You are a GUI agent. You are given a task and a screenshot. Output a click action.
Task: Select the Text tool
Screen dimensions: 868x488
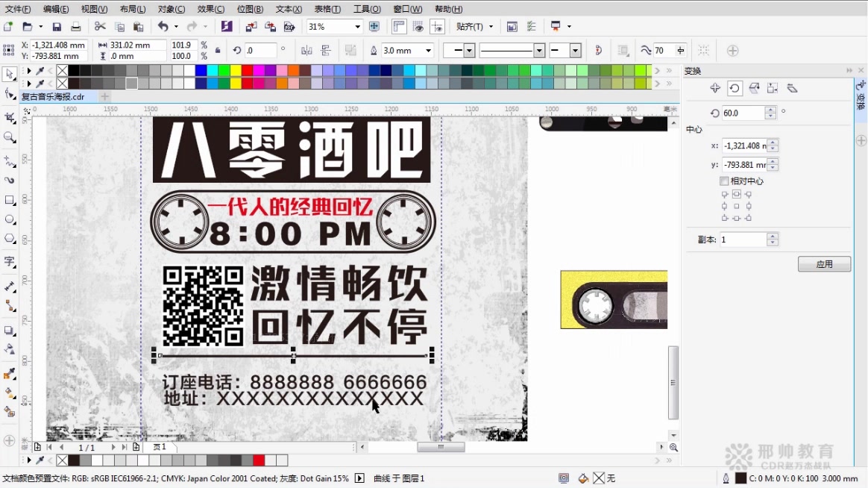click(10, 263)
